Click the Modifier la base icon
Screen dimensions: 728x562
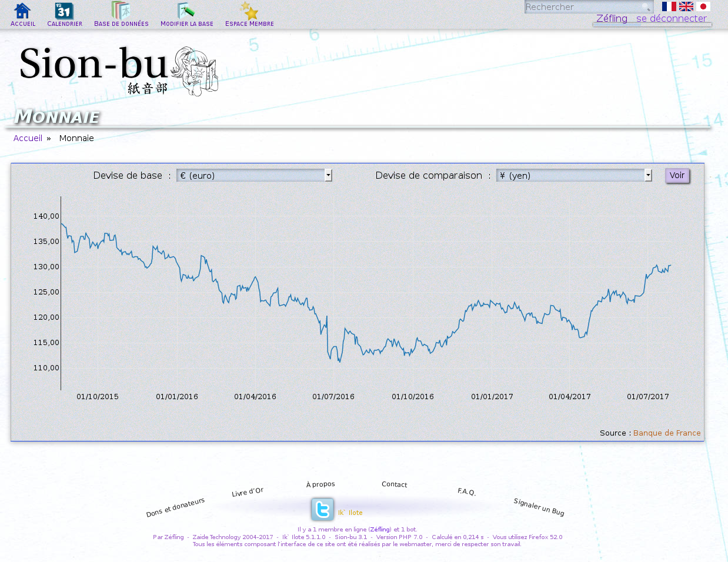186,11
